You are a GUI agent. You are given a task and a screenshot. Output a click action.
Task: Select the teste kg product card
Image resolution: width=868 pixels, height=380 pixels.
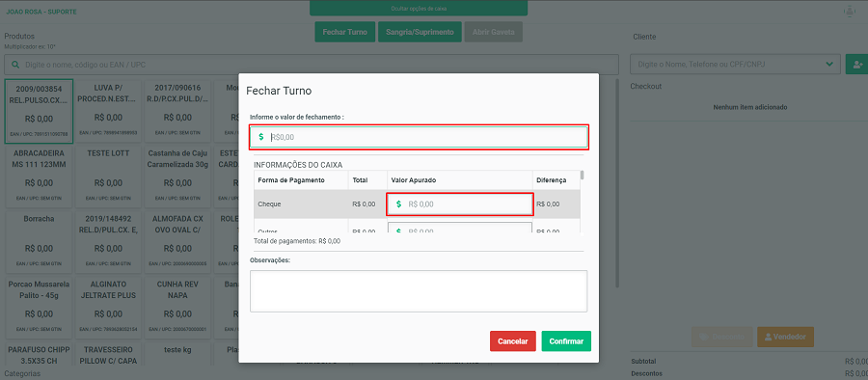pyautogui.click(x=177, y=353)
